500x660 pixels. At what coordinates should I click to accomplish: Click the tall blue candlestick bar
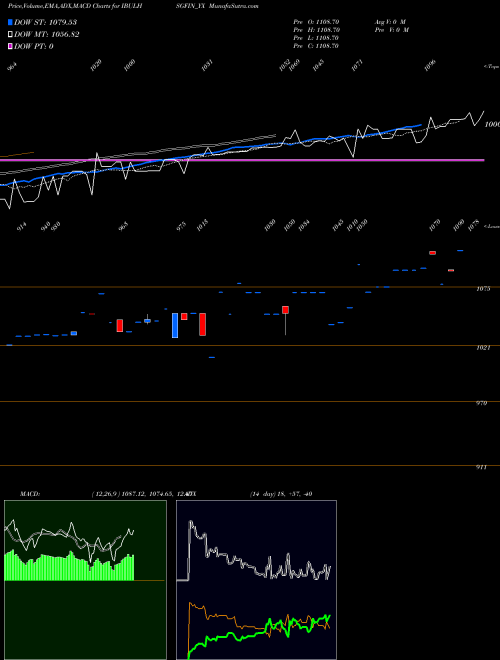(175, 325)
